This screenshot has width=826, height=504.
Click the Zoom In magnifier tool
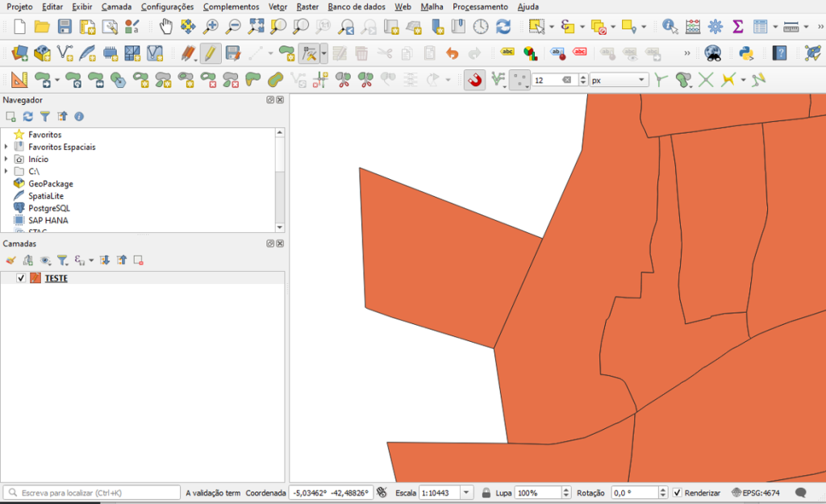(x=211, y=27)
